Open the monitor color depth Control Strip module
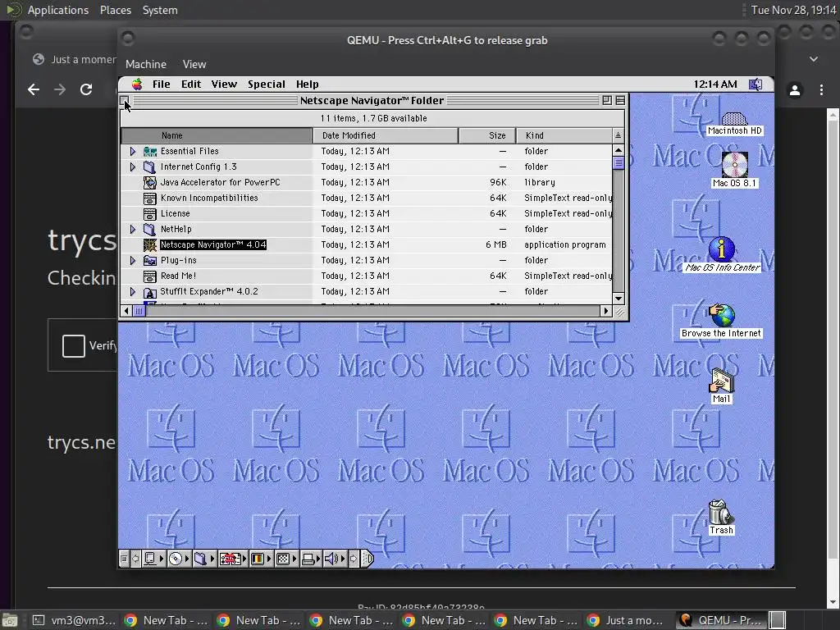Image resolution: width=840 pixels, height=630 pixels. pyautogui.click(x=261, y=559)
